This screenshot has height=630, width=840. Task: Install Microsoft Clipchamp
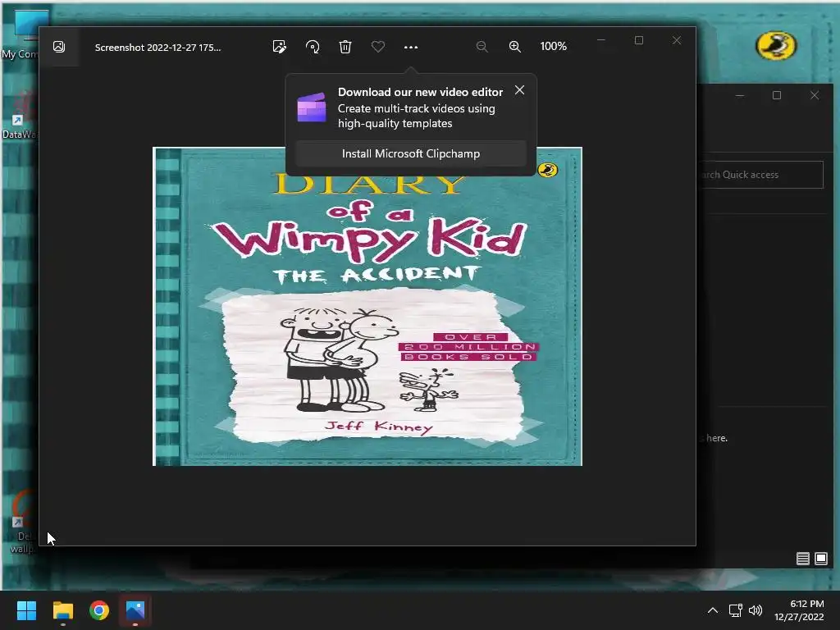[411, 153]
